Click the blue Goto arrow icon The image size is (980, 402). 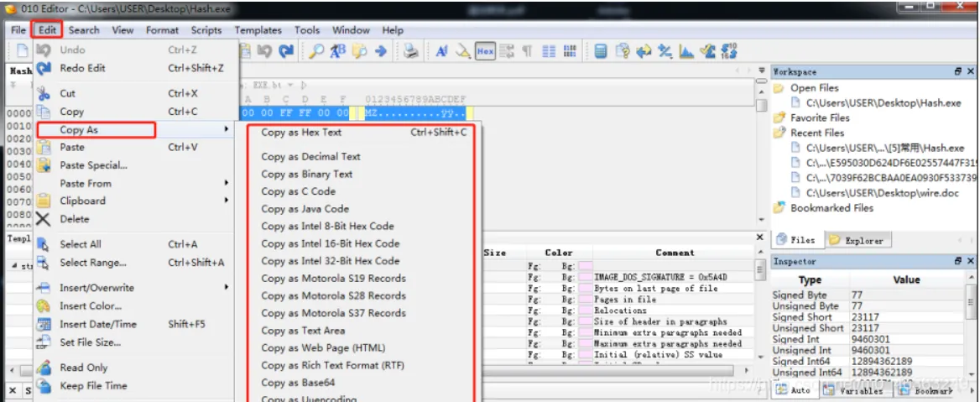pos(381,52)
